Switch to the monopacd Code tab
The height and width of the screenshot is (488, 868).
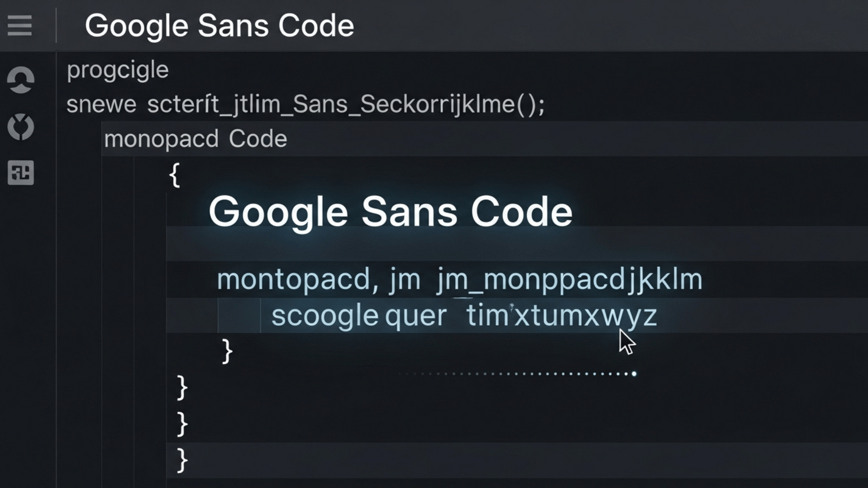tap(195, 138)
